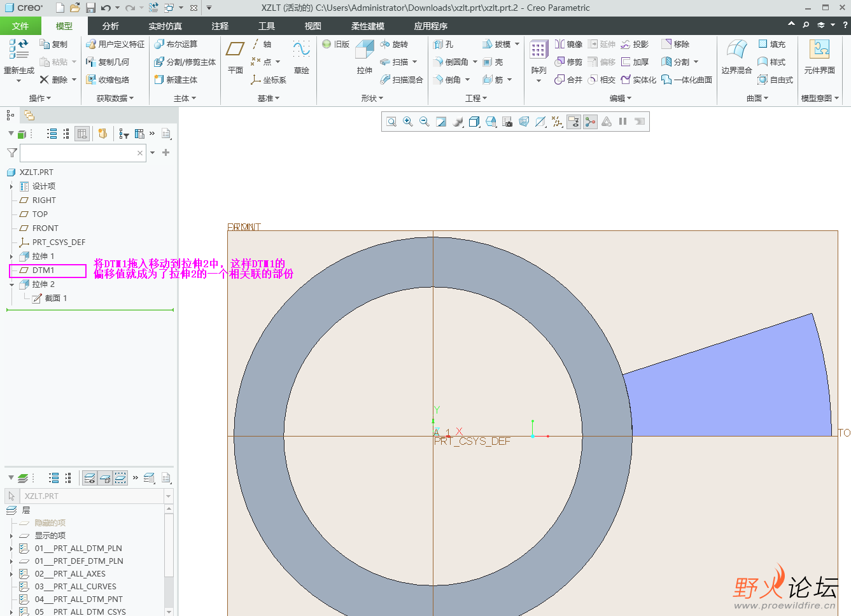
Task: Open the 柔性建模 ribbon tab
Action: (368, 26)
